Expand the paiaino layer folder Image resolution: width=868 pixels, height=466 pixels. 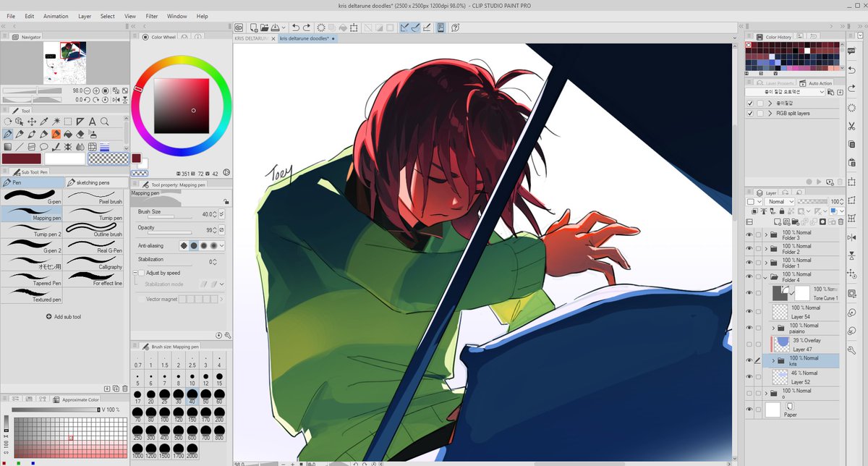[773, 328]
